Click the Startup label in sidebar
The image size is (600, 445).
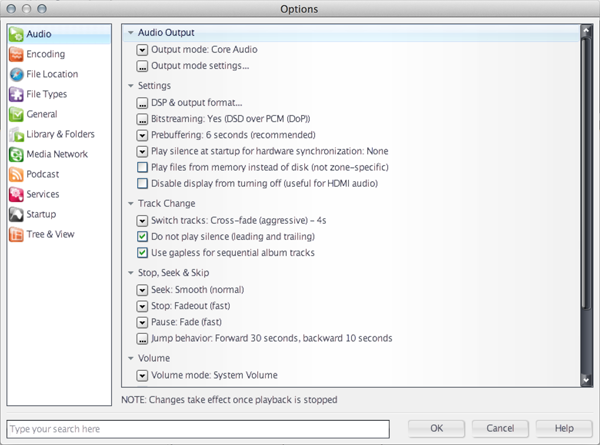[41, 214]
